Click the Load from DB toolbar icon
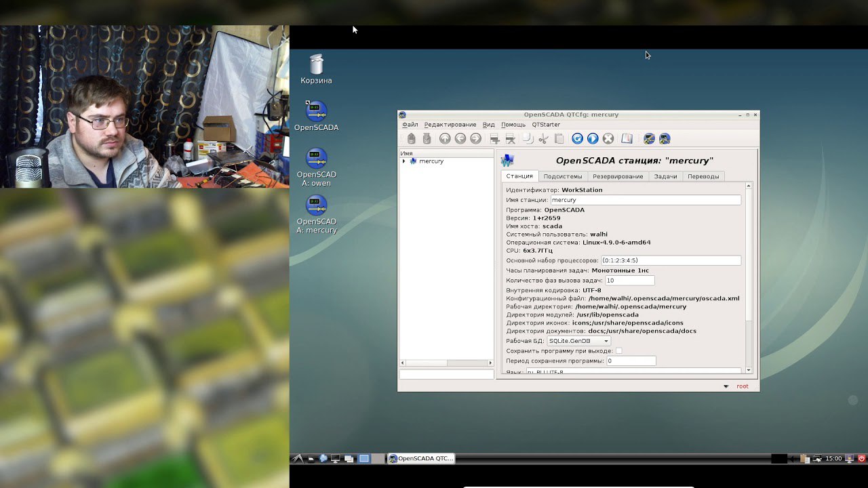The width and height of the screenshot is (868, 488). [x=411, y=138]
